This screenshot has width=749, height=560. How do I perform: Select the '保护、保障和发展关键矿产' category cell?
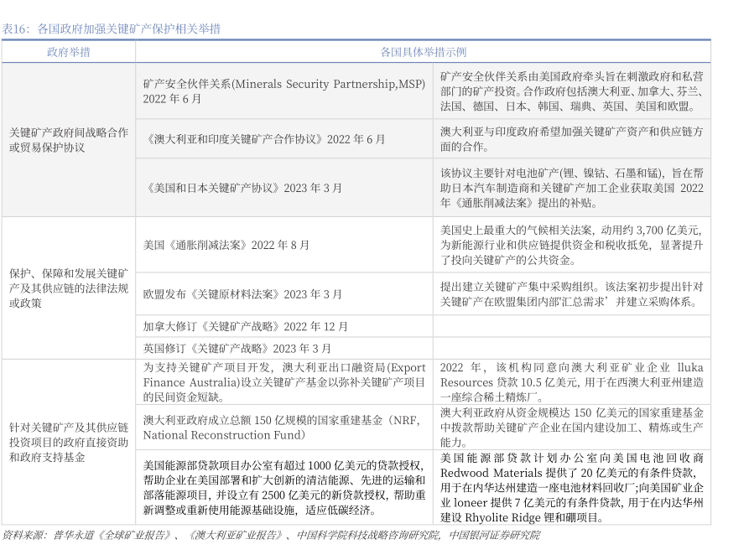coord(68,288)
